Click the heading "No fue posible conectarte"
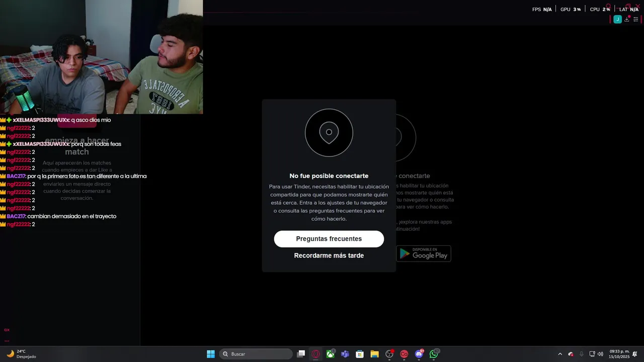The image size is (644, 362). pyautogui.click(x=329, y=176)
